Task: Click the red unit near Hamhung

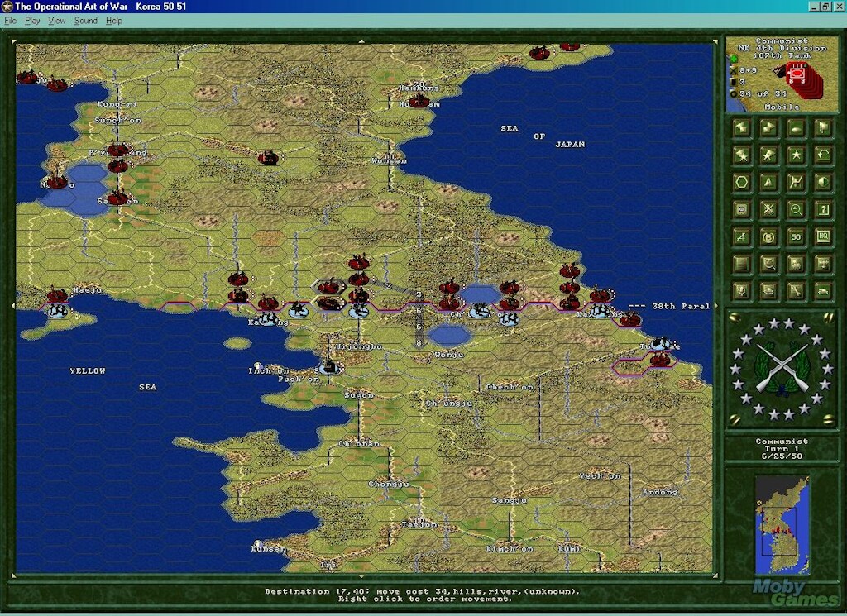Action: coord(419,101)
